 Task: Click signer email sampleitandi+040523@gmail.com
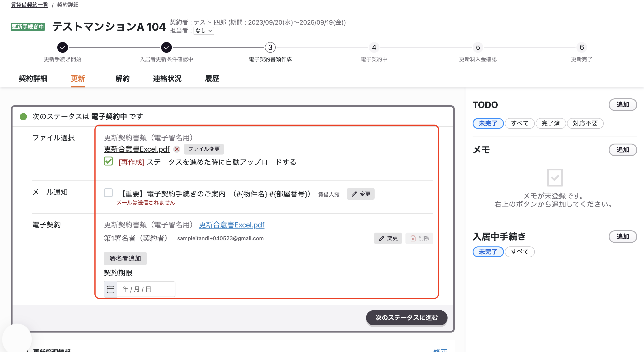[220, 238]
